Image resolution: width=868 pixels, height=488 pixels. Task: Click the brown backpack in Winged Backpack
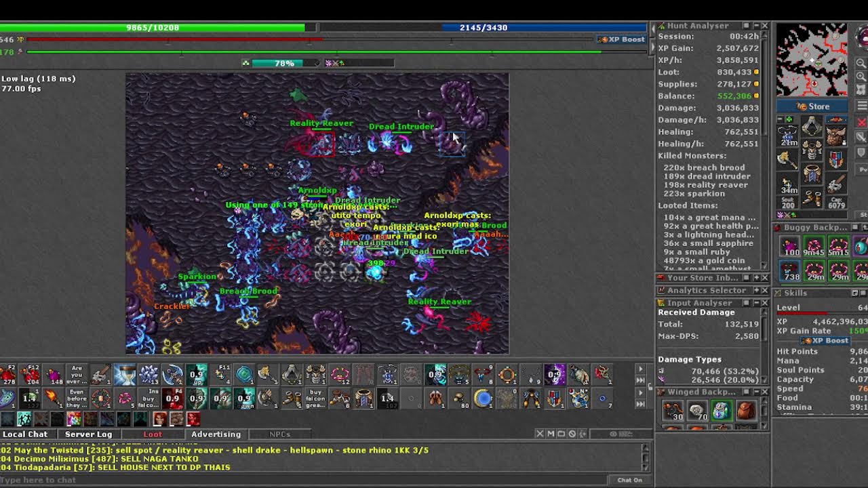(x=745, y=410)
